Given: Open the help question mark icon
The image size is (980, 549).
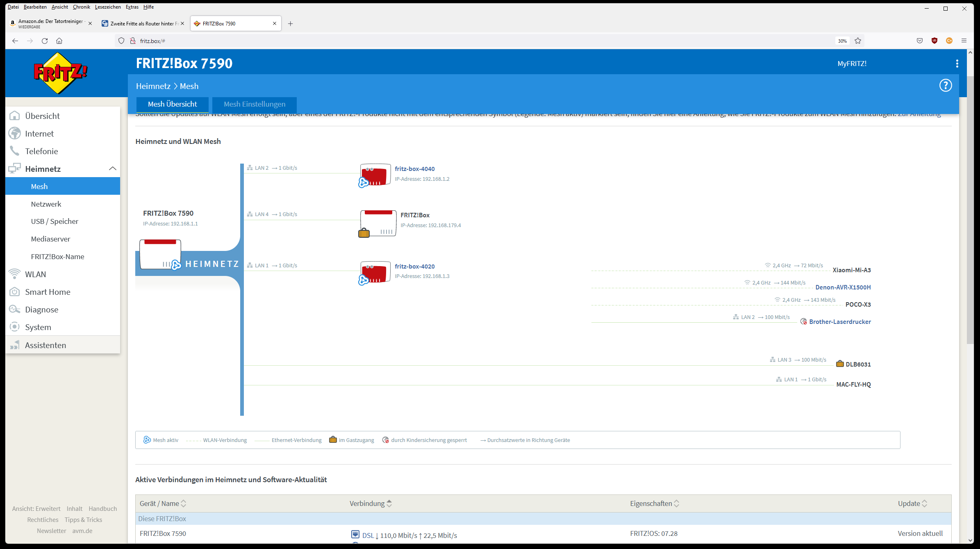Looking at the screenshot, I should (946, 86).
